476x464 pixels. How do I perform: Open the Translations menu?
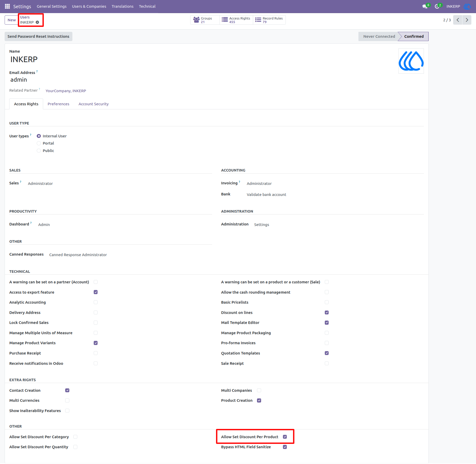[122, 6]
